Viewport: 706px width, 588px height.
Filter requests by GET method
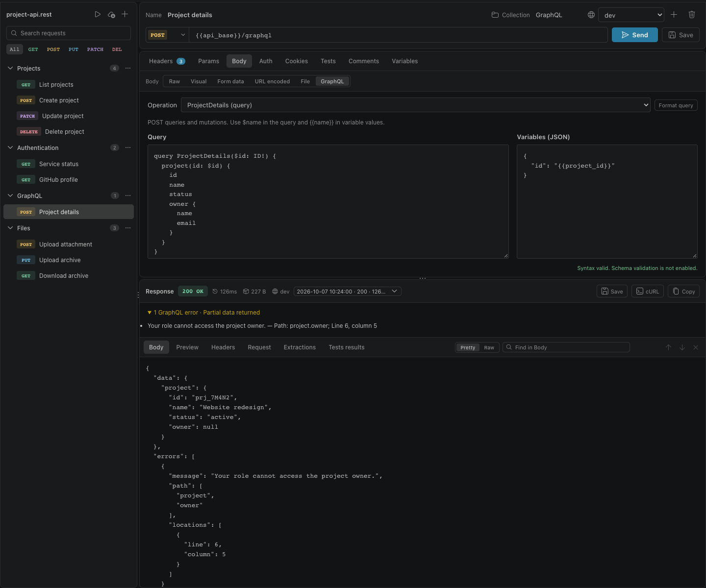pos(33,49)
